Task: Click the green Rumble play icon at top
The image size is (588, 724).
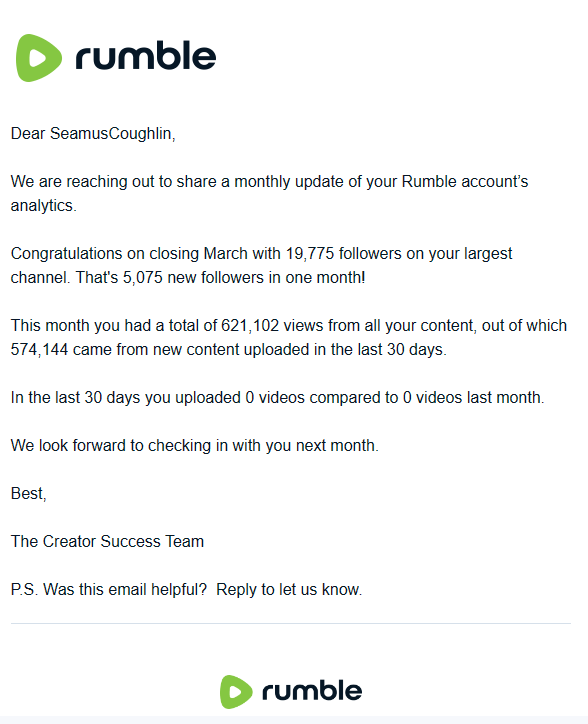Action: [39, 58]
